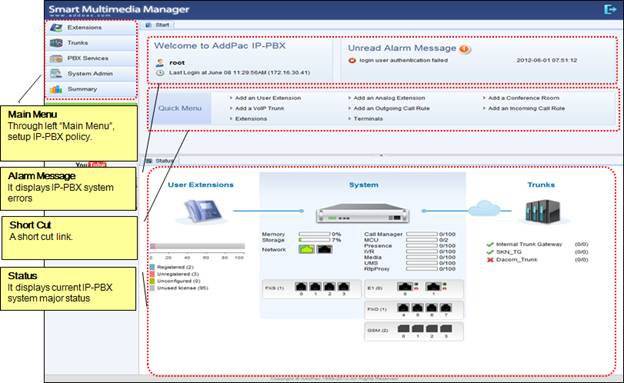Collapse the panel using the divider arrow

coord(381,155)
